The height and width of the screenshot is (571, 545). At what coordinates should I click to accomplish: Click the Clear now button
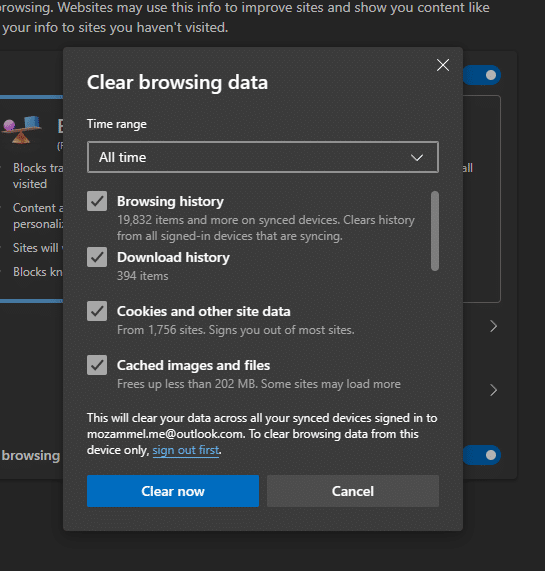click(x=173, y=491)
